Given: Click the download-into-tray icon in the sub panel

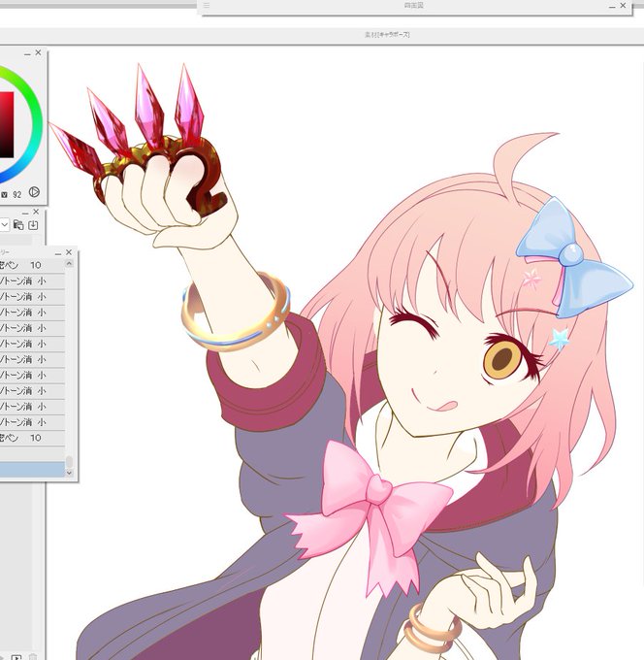Looking at the screenshot, I should 33,225.
